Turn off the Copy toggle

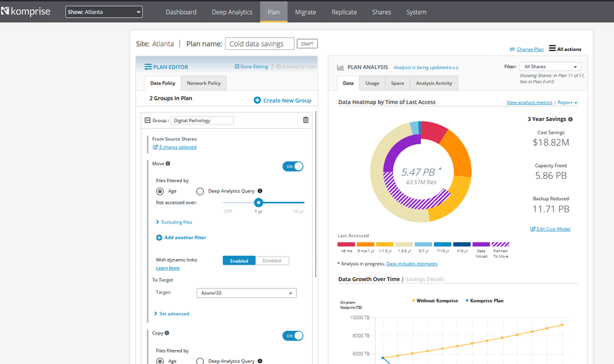(x=293, y=336)
